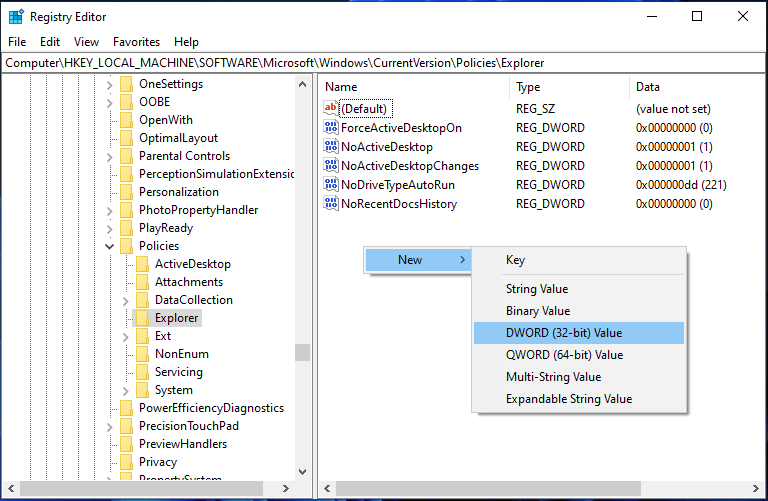Expand the PlayReady key

point(110,229)
